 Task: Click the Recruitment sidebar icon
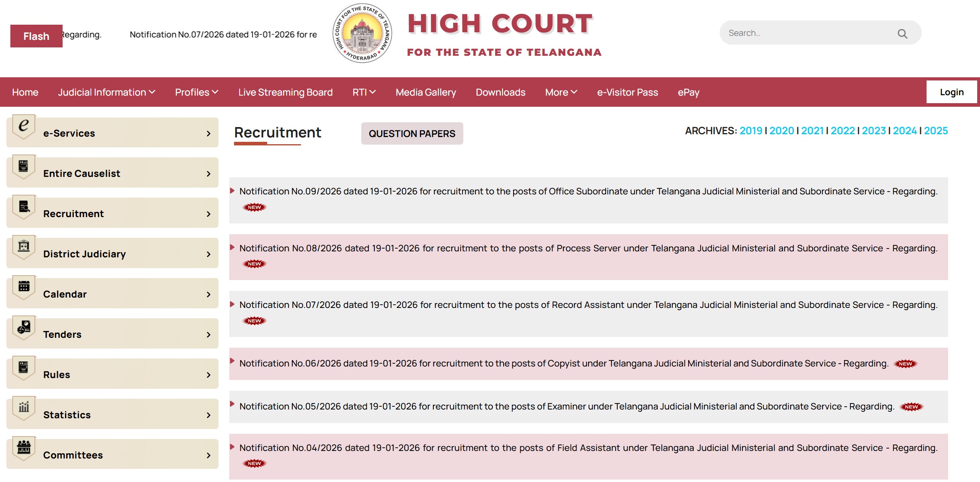pos(24,207)
